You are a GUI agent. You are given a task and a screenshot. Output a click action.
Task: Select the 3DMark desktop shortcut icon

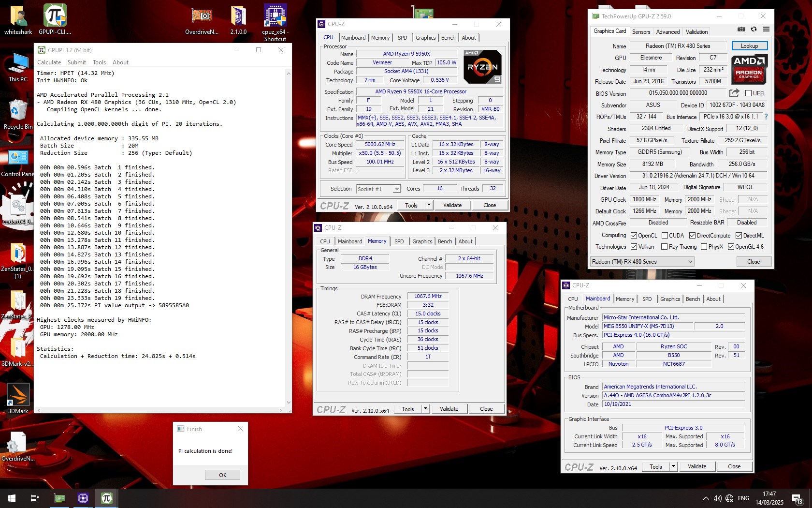click(x=18, y=399)
